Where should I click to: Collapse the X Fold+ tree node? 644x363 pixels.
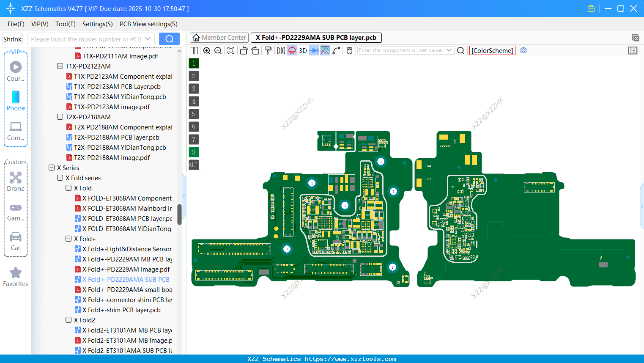click(69, 239)
